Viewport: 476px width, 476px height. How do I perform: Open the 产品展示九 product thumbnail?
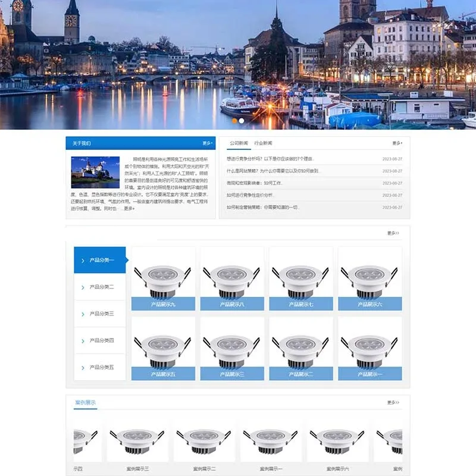click(x=163, y=278)
